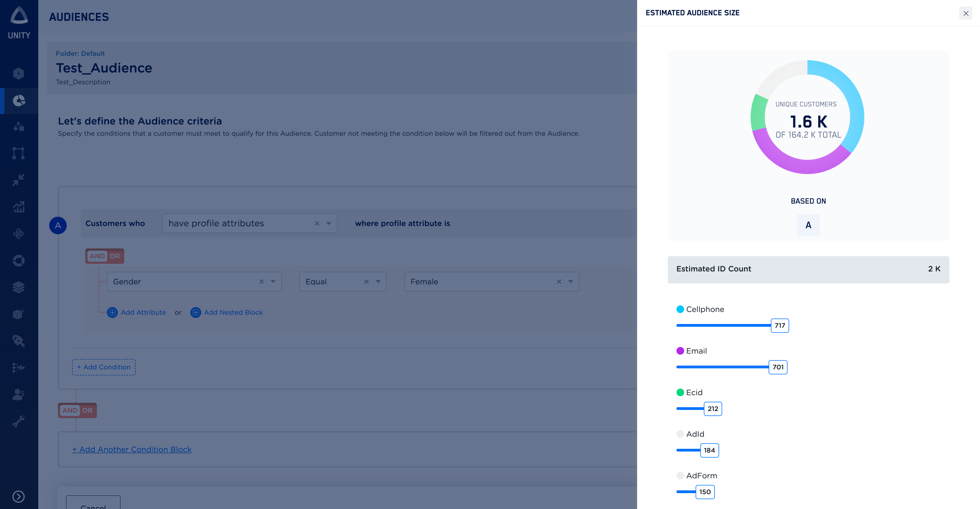Screen dimensions: 980x509
Task: Toggle OR in block-level AND/OR switch
Action: [x=87, y=410]
